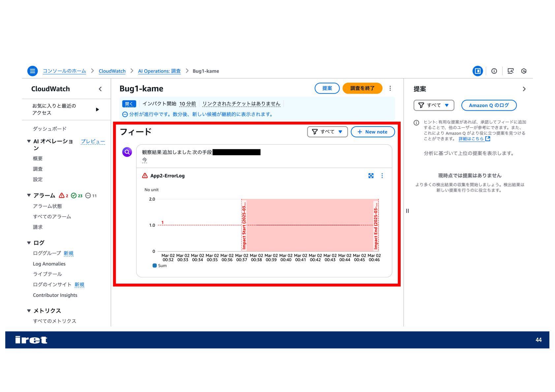Click the Impact End marker on chart
The height and width of the screenshot is (392, 555).
point(376,225)
